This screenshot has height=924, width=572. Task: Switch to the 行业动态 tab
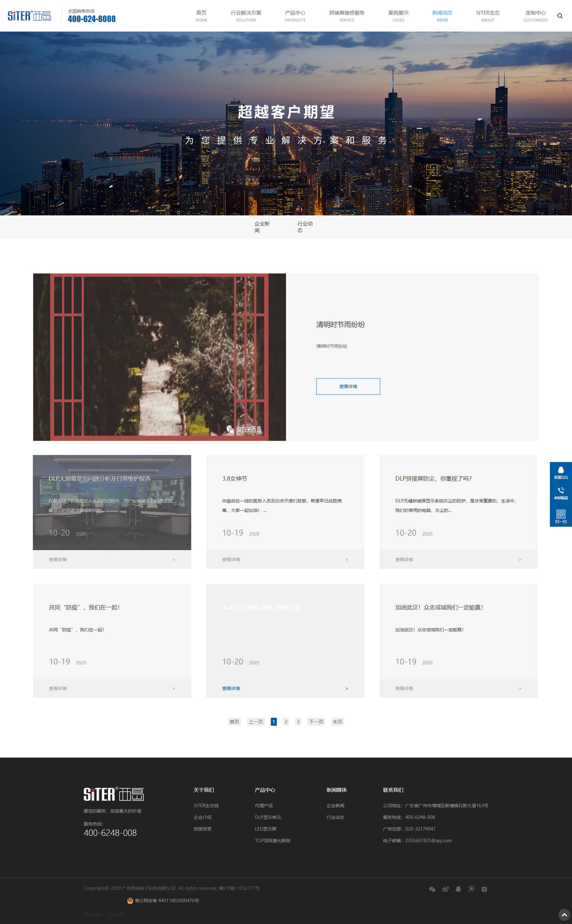(305, 227)
